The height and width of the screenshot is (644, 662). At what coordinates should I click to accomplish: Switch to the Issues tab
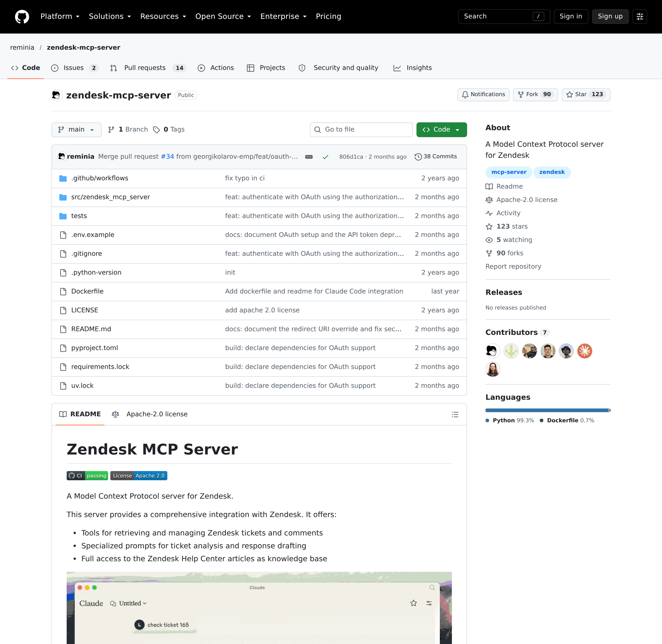(74, 68)
